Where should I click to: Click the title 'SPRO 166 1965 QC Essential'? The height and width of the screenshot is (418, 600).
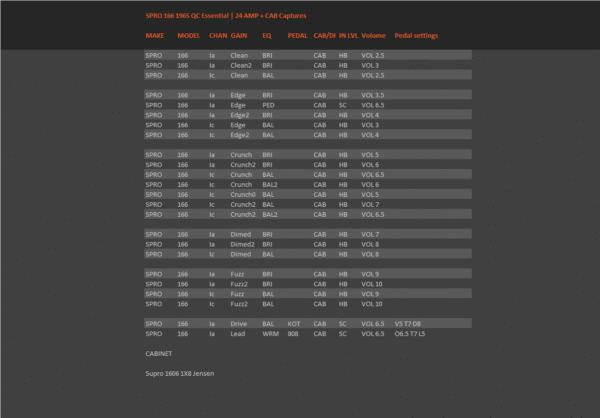pyautogui.click(x=187, y=16)
